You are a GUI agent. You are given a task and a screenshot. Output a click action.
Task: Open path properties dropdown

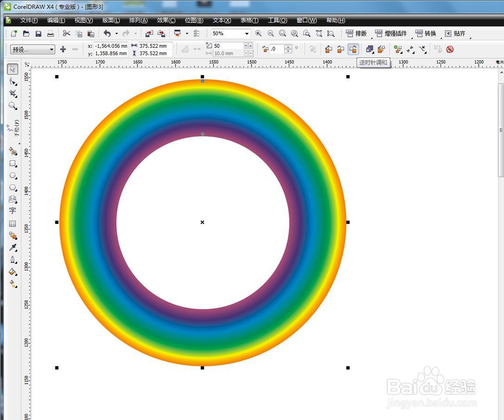coord(423,49)
